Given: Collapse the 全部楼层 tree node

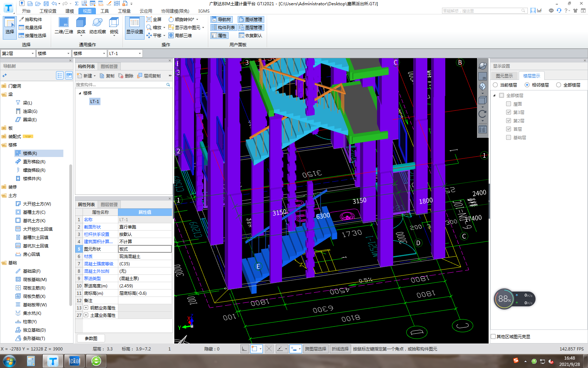Looking at the screenshot, I should click(x=495, y=95).
